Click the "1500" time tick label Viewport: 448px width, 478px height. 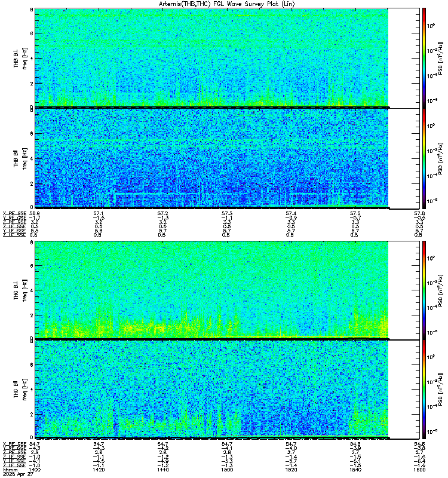(227, 470)
